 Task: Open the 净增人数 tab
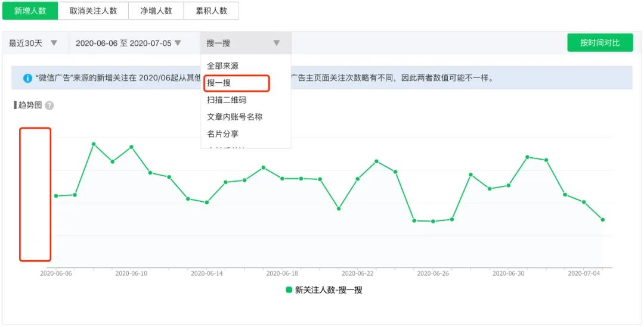(x=156, y=11)
